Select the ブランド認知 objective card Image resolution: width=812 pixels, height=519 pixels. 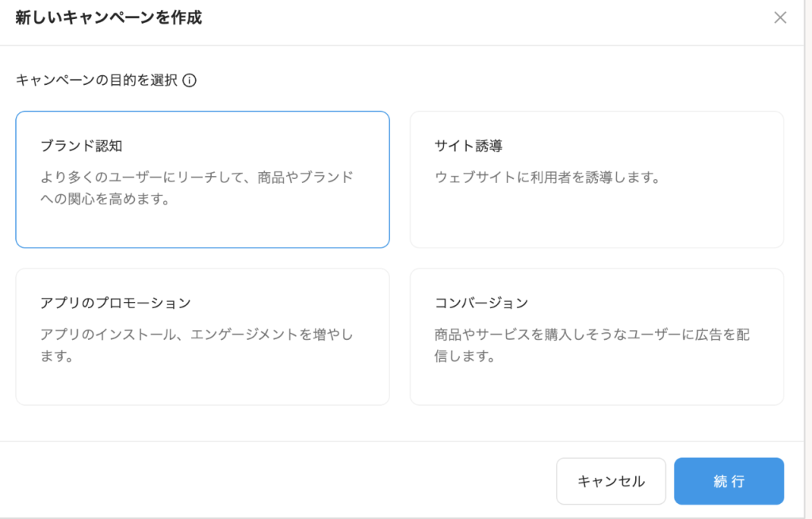pos(202,179)
